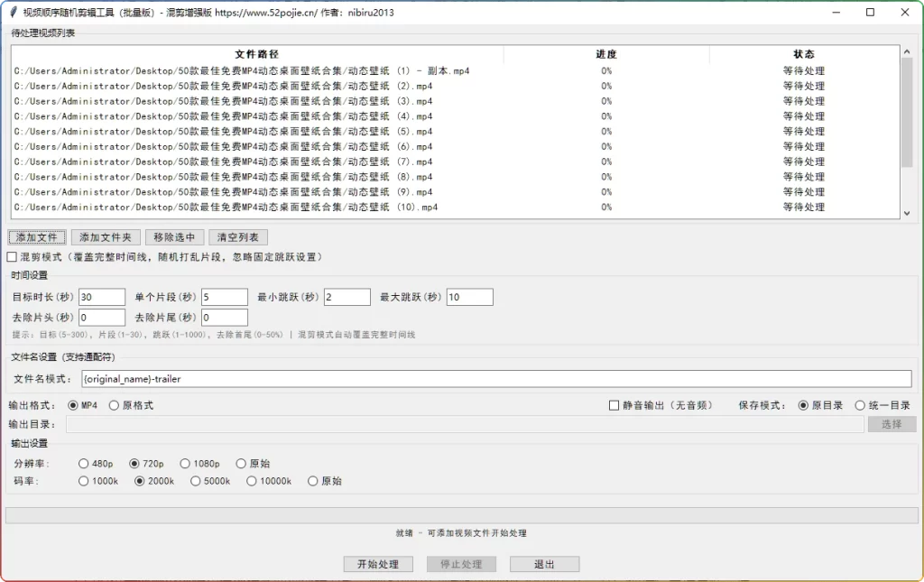
Task: Click the 移除选中 button
Action: (174, 237)
